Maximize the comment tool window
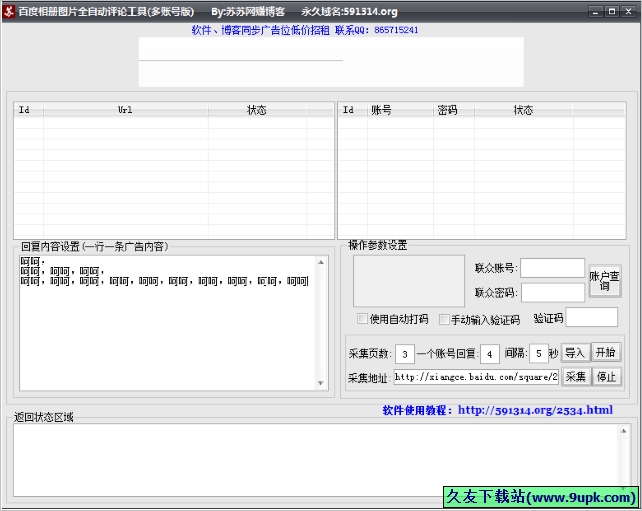This screenshot has height=511, width=642. click(612, 11)
